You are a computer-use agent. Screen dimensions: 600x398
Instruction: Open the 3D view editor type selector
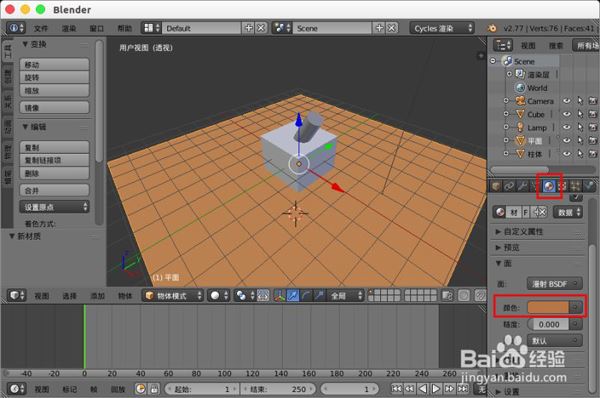click(x=16, y=295)
